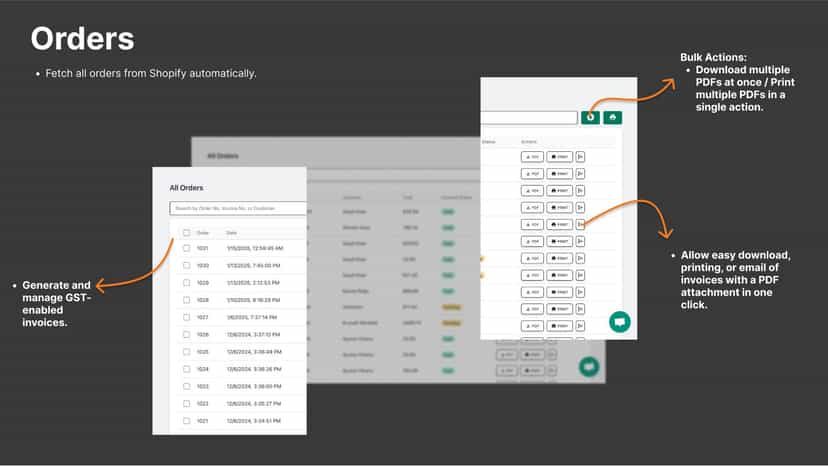Click the search box under All Orders
Image resolution: width=828 pixels, height=466 pixels.
(238, 208)
